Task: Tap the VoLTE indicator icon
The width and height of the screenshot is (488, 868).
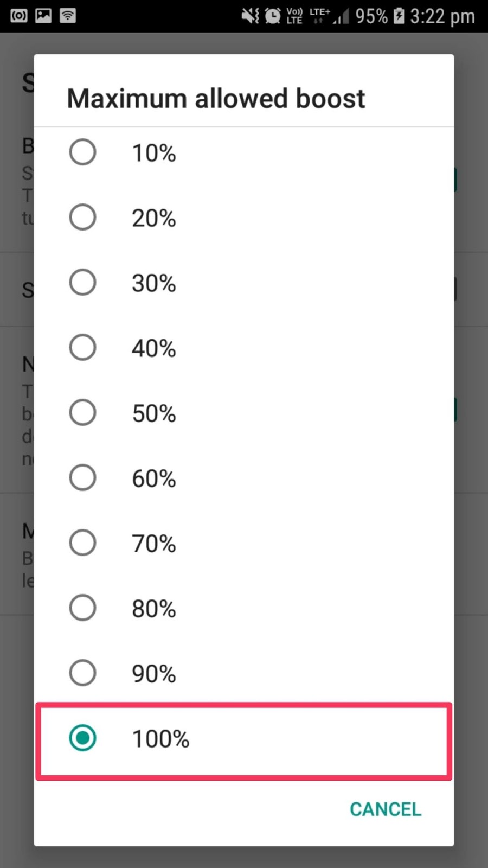Action: coord(294,16)
